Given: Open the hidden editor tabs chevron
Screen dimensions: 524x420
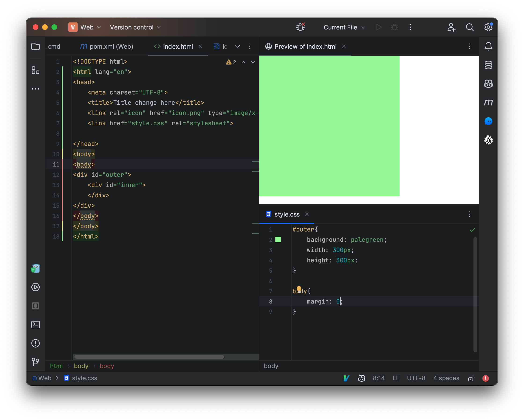Looking at the screenshot, I should pos(237,46).
